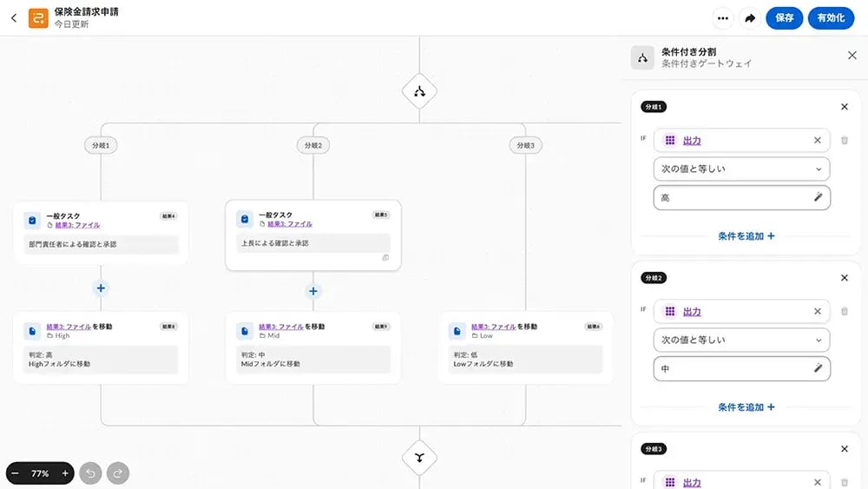Screen dimensions: 868x489
Task: Click the task icon of 部門責任者 card
Action: pyautogui.click(x=32, y=221)
